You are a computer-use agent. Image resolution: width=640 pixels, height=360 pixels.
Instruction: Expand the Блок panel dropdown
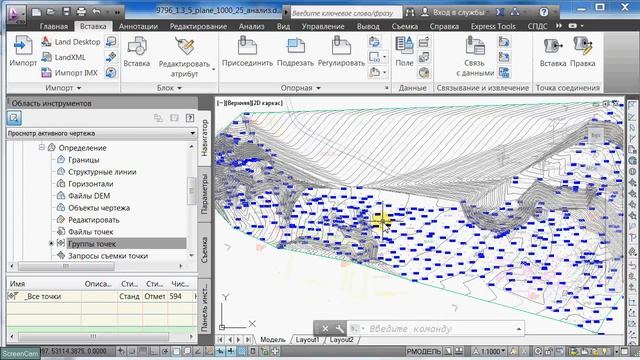coord(169,88)
